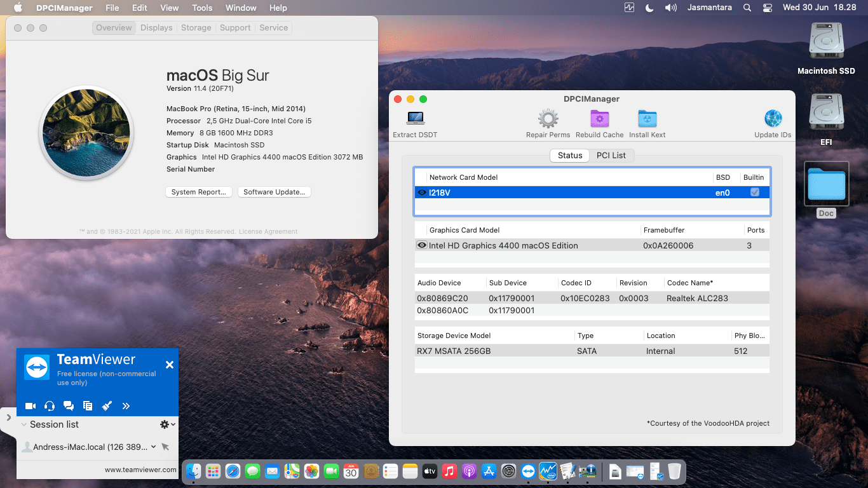Viewport: 868px width, 488px height.
Task: Click the menu bar clock Wed 30 Jun
Action: (x=819, y=8)
